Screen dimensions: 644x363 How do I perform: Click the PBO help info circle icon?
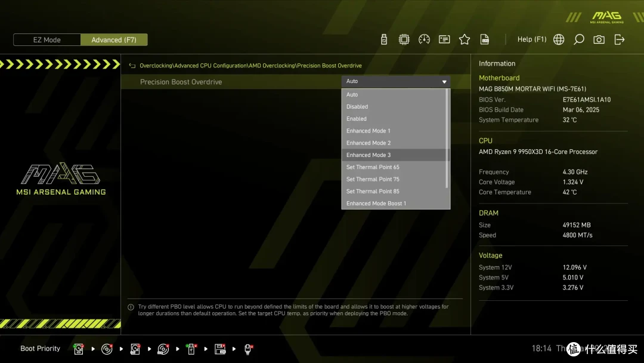coord(131,307)
